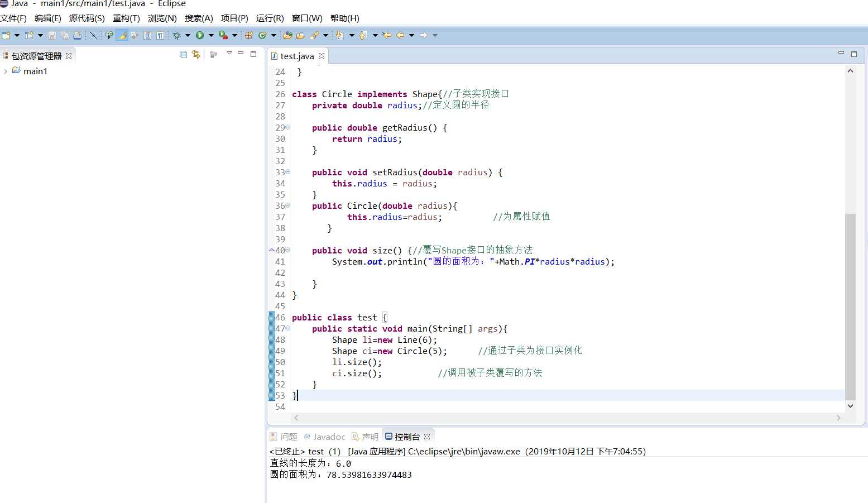Toggle fold marker at line 47
Image resolution: width=868 pixels, height=503 pixels.
tap(288, 328)
